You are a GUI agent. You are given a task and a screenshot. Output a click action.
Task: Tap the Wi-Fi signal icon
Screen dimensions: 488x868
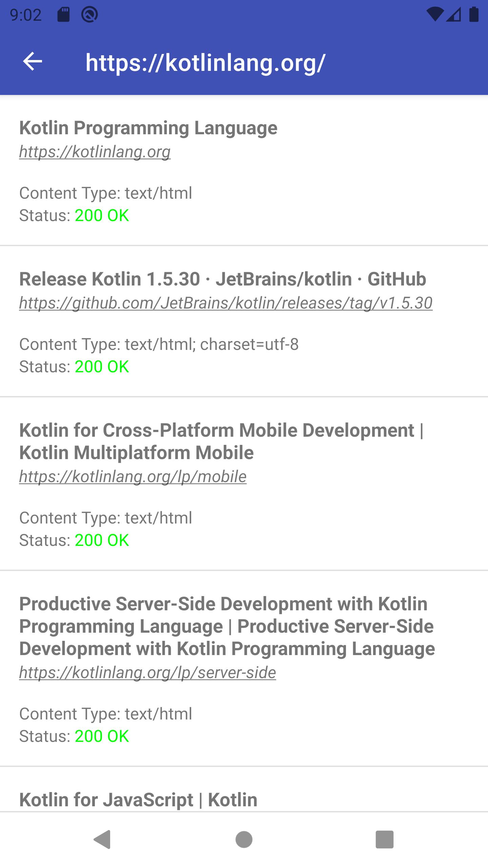pyautogui.click(x=435, y=15)
